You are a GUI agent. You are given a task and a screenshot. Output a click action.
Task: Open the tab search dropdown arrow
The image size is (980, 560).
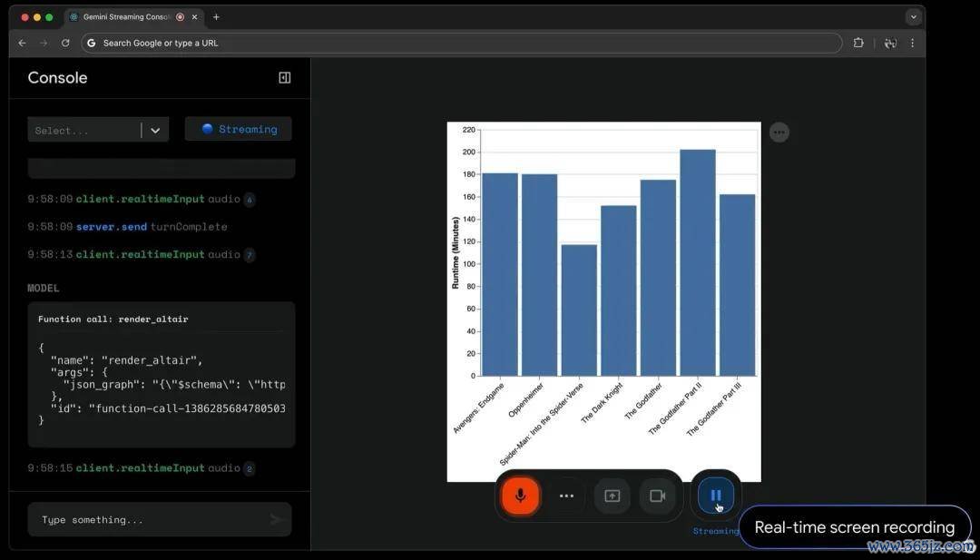[x=913, y=17]
